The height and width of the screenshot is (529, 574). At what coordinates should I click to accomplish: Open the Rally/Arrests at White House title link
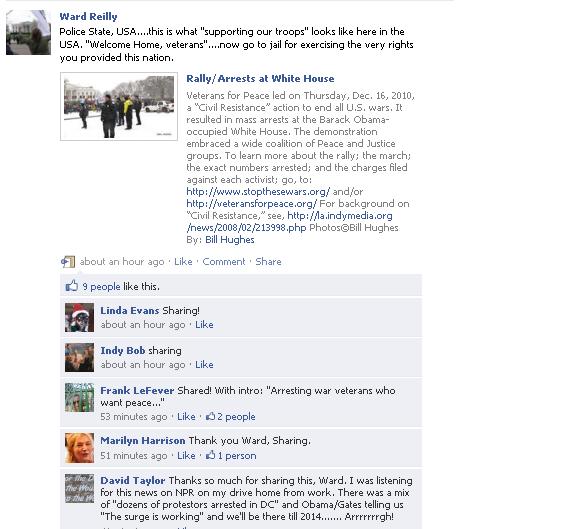(x=260, y=79)
